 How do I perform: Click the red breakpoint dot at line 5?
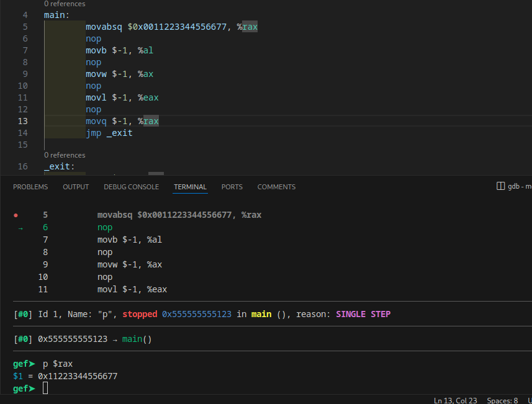tap(16, 215)
